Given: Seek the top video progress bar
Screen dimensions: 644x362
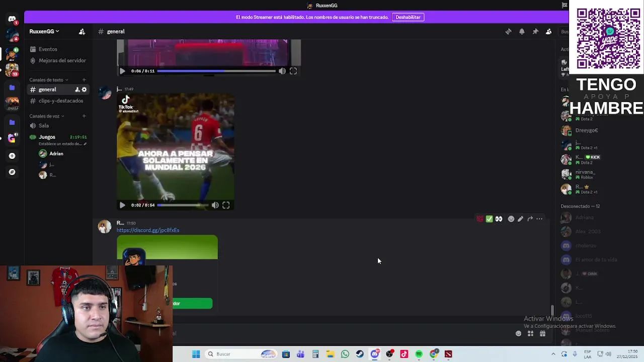Looking at the screenshot, I should pos(216,71).
